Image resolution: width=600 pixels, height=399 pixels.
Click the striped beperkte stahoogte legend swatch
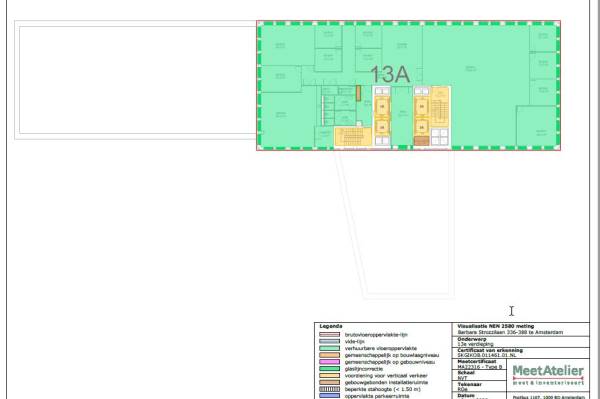pyautogui.click(x=329, y=389)
